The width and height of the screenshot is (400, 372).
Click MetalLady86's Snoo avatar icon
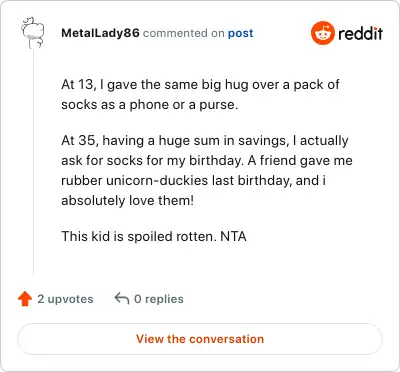pos(33,33)
